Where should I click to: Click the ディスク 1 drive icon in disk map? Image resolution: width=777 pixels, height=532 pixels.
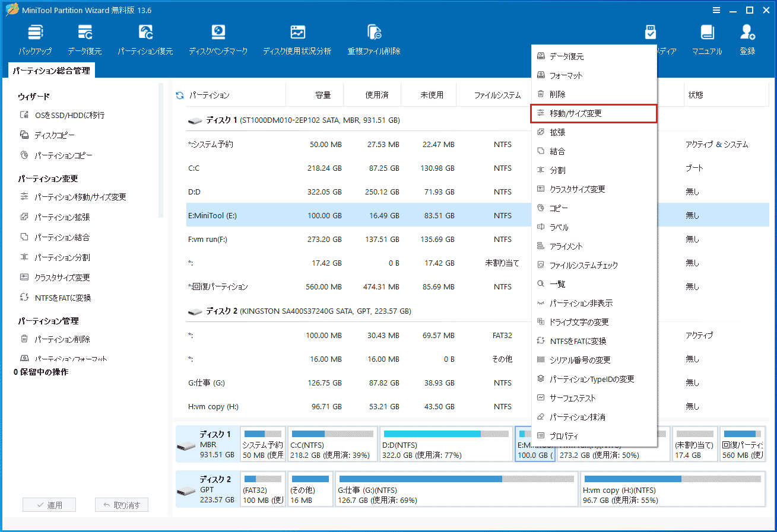click(x=186, y=445)
